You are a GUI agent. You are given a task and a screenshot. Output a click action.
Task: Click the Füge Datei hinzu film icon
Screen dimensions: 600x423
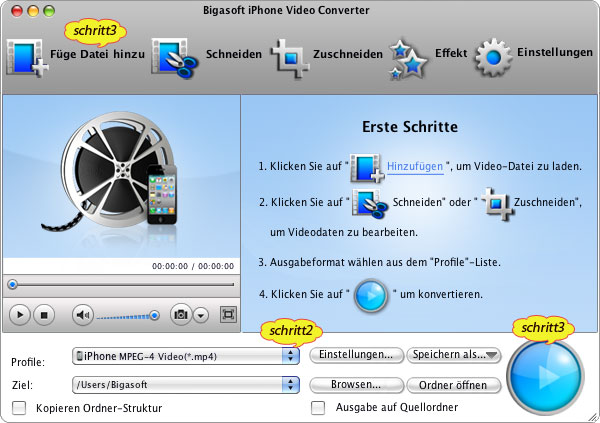tap(27, 57)
